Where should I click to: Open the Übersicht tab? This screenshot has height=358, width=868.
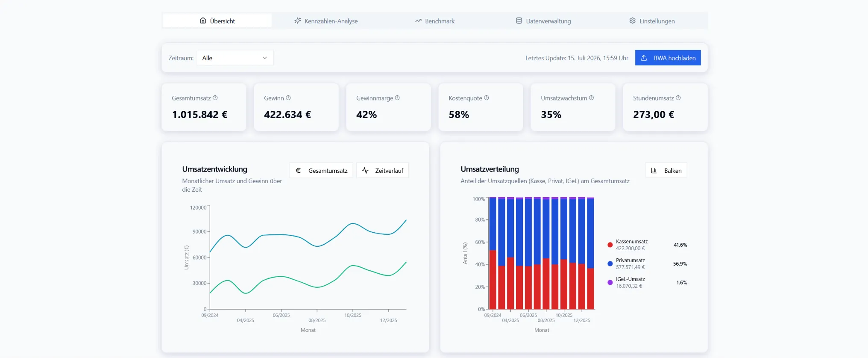coord(217,21)
